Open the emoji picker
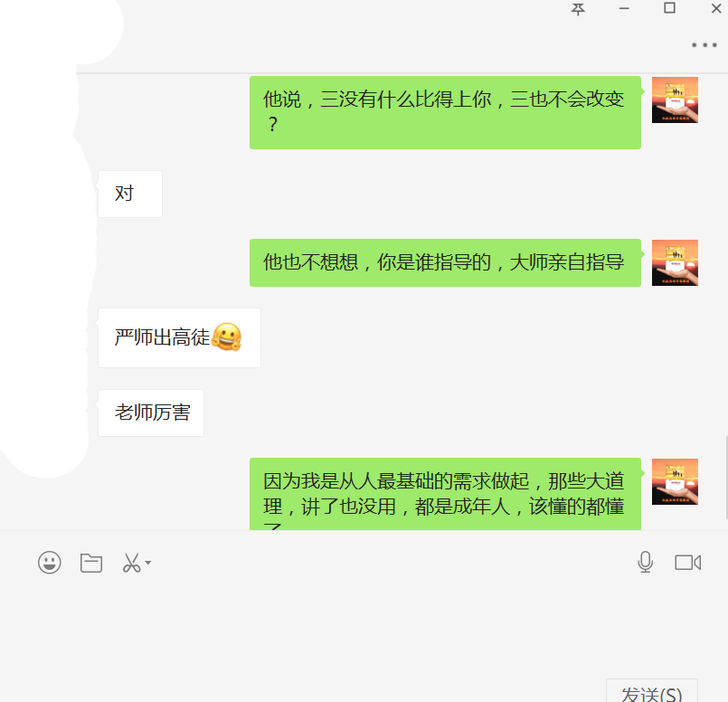This screenshot has height=702, width=728. [49, 563]
